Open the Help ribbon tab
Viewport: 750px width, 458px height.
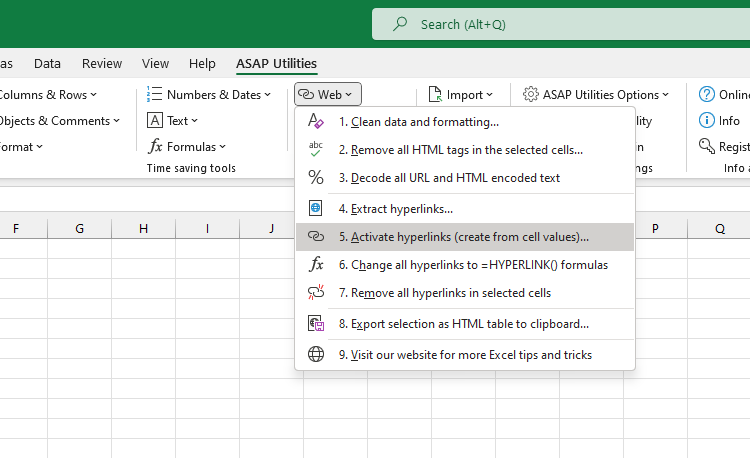tap(202, 63)
